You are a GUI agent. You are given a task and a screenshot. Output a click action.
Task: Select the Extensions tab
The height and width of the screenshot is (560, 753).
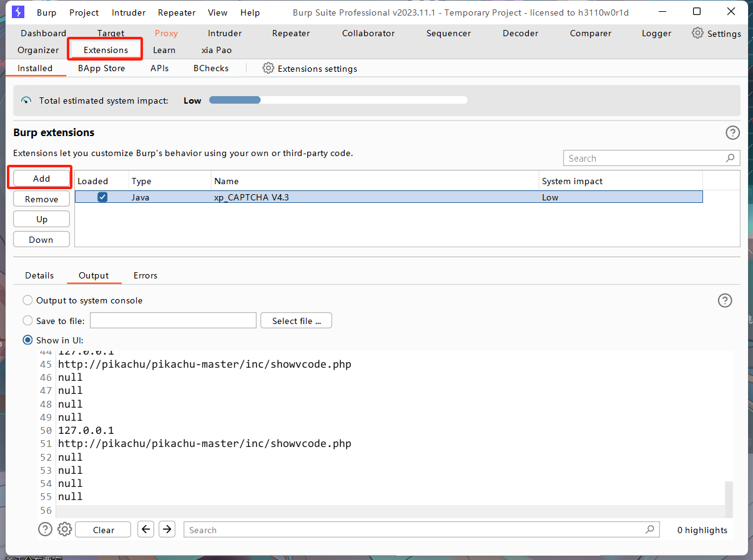pyautogui.click(x=106, y=50)
